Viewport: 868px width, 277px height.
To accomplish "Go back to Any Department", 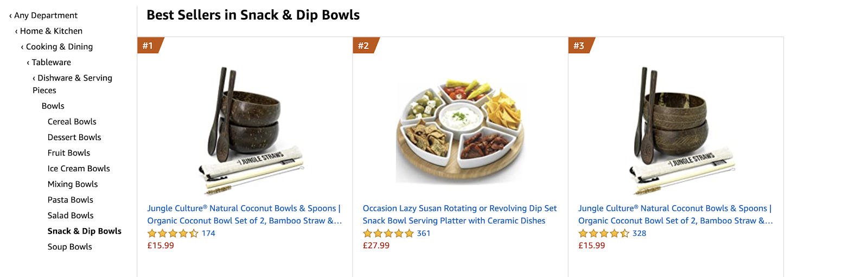I will (x=43, y=15).
